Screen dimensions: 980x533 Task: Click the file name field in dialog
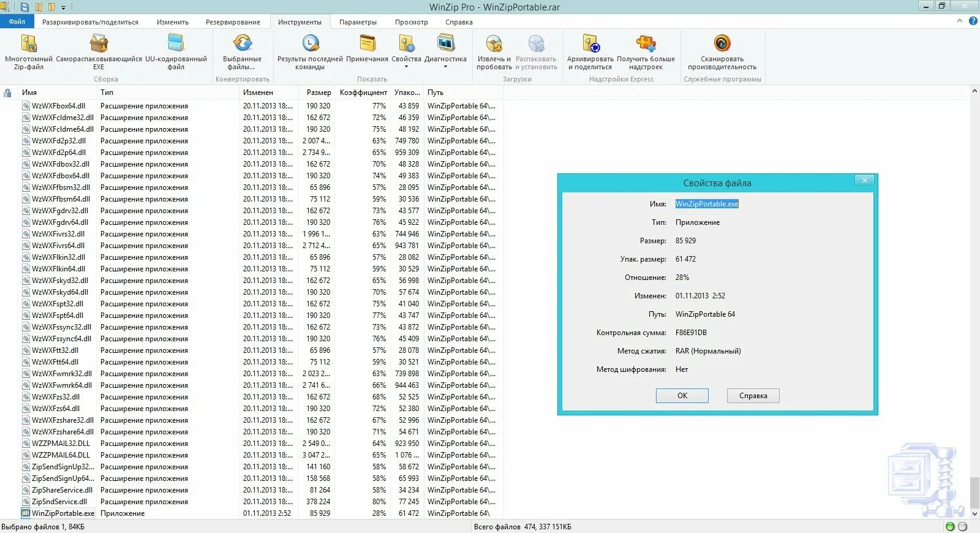pos(707,204)
